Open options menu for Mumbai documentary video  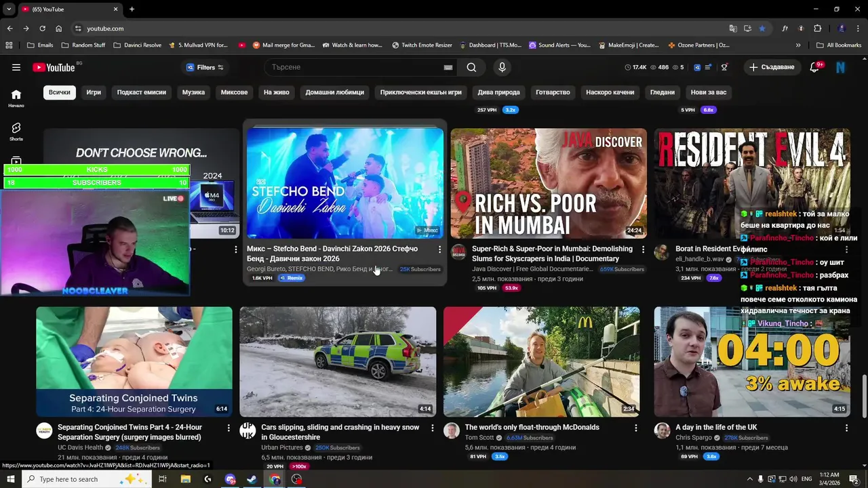644,249
